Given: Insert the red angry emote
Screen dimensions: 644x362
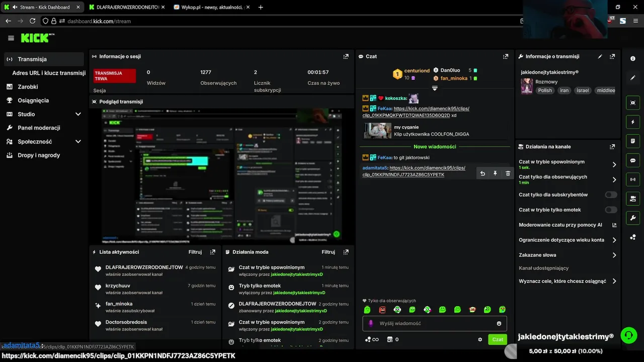Looking at the screenshot, I should [382, 310].
